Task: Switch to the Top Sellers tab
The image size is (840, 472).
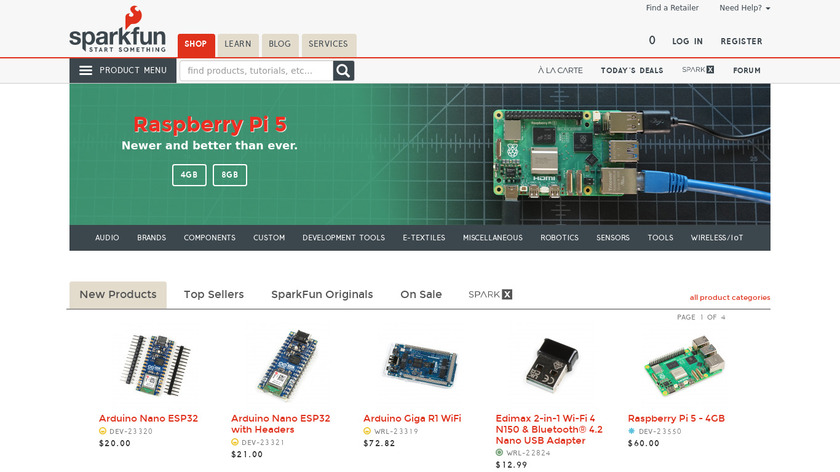Action: tap(214, 295)
